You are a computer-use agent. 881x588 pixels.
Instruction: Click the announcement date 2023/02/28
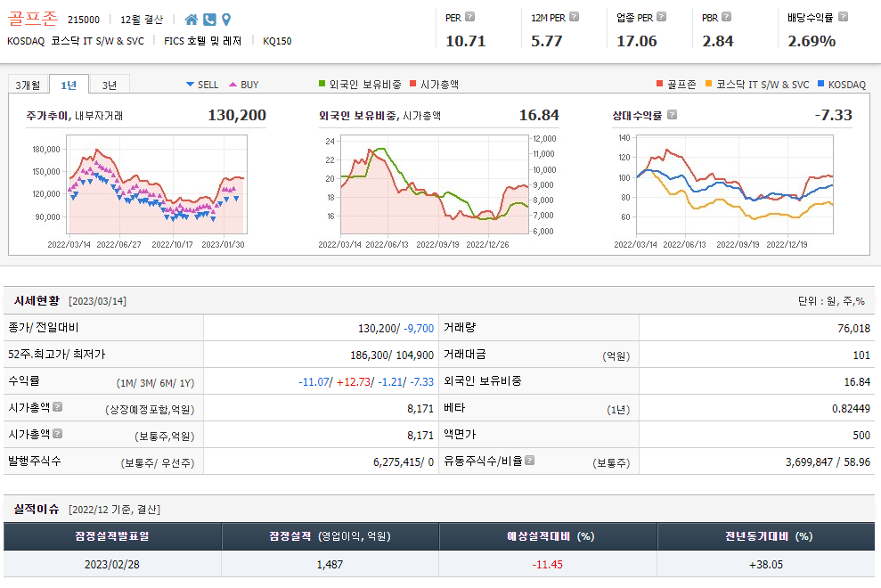tap(112, 564)
